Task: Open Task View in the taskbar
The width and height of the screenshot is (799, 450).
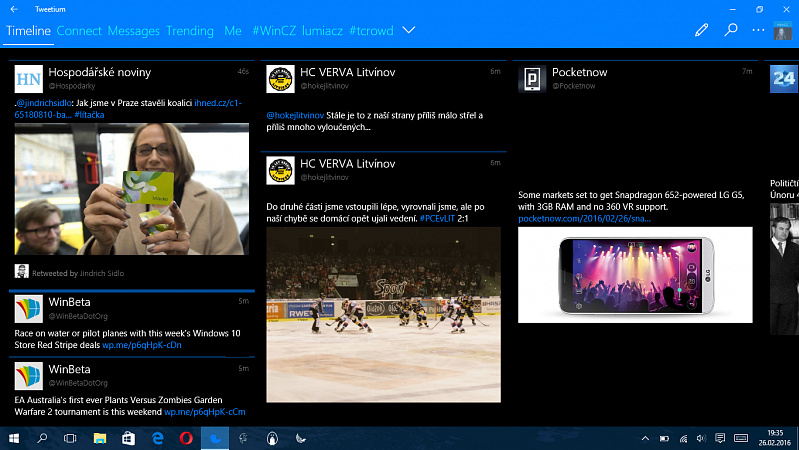Action: (x=70, y=438)
